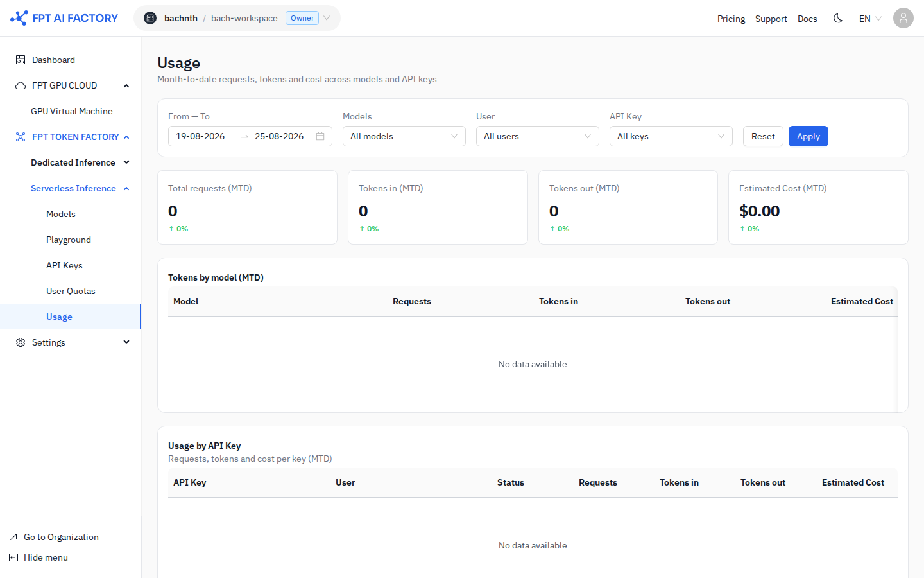
Task: Click the Owner role badge
Action: (x=302, y=18)
